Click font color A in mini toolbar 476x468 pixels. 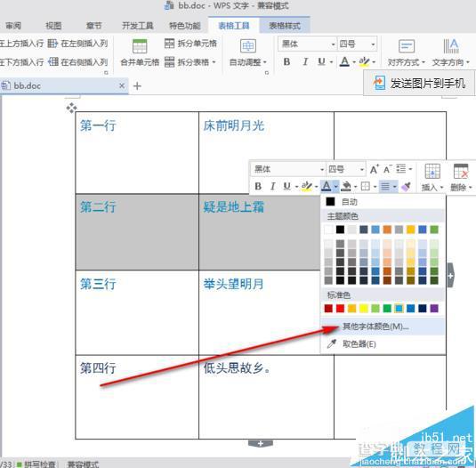coord(327,186)
